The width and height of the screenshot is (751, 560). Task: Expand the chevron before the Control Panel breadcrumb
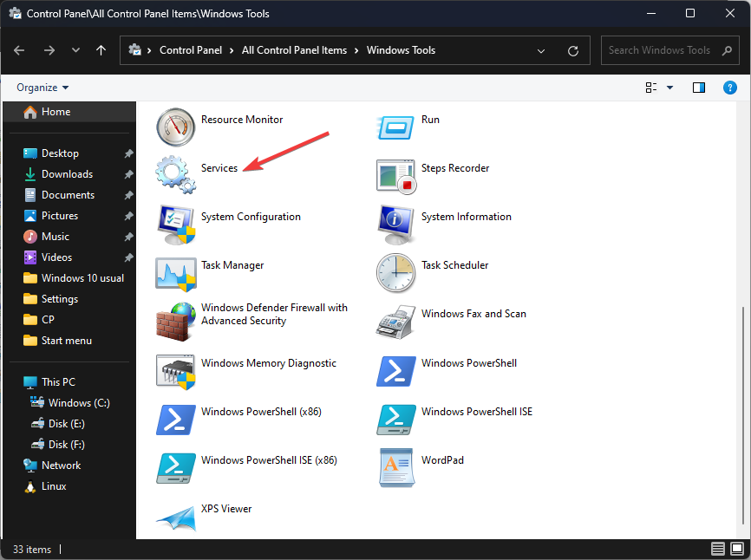click(149, 51)
